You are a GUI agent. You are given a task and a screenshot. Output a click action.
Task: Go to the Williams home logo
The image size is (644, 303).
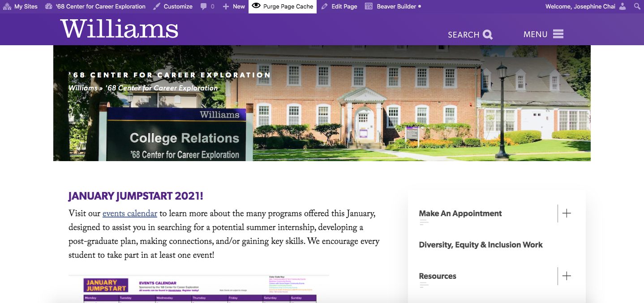pos(119,29)
